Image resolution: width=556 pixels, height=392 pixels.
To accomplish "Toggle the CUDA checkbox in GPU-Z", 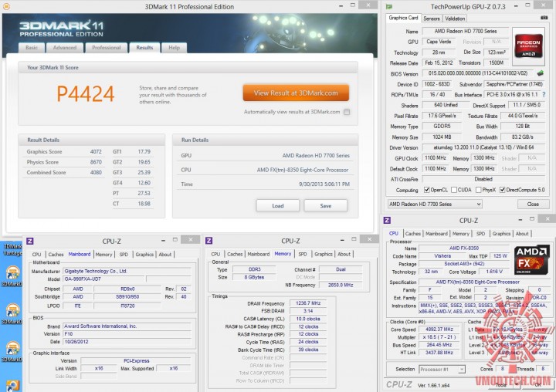I will point(453,190).
